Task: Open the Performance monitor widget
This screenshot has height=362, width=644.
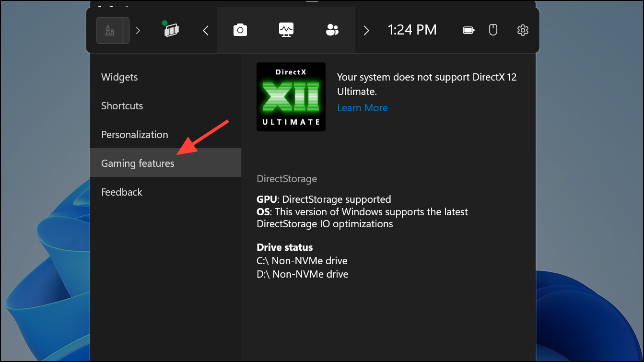Action: [x=286, y=30]
